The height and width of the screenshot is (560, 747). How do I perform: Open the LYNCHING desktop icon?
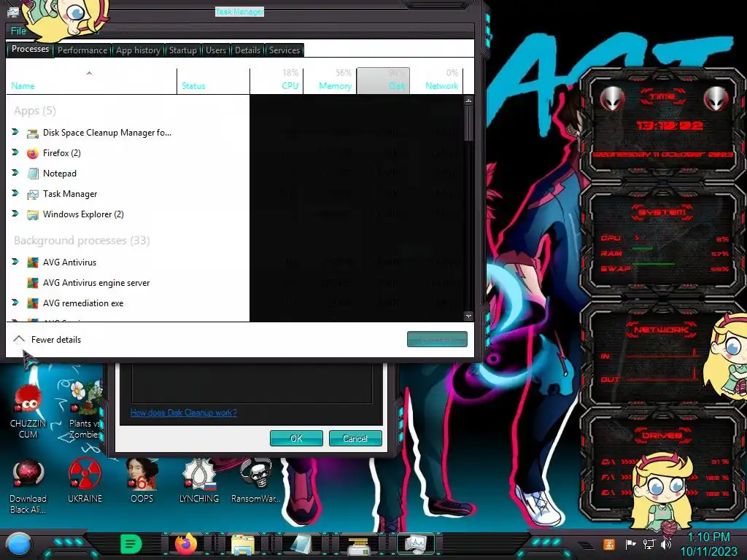[199, 481]
